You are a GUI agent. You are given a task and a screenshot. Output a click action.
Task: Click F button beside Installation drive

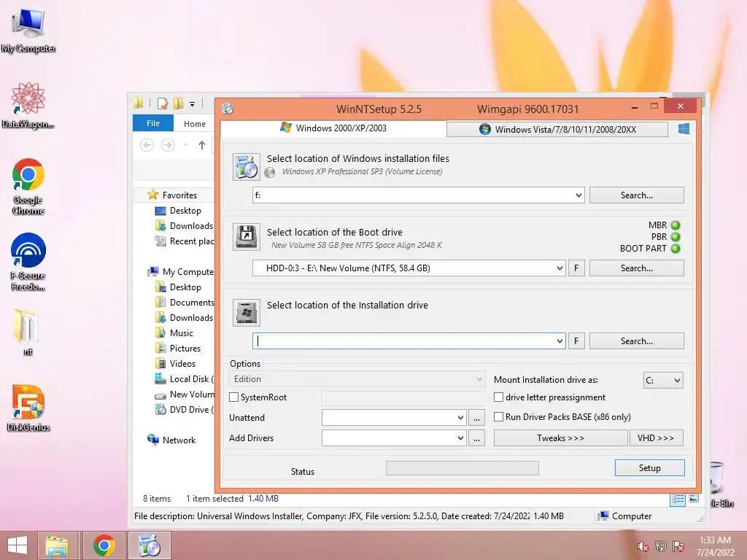pyautogui.click(x=576, y=341)
